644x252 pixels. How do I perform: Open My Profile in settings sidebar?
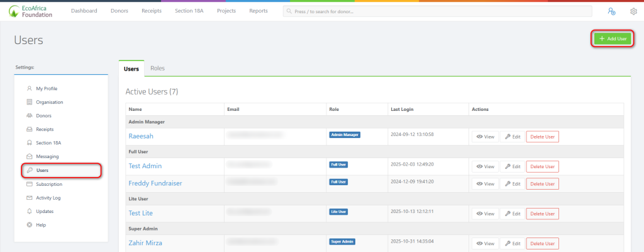pos(47,88)
